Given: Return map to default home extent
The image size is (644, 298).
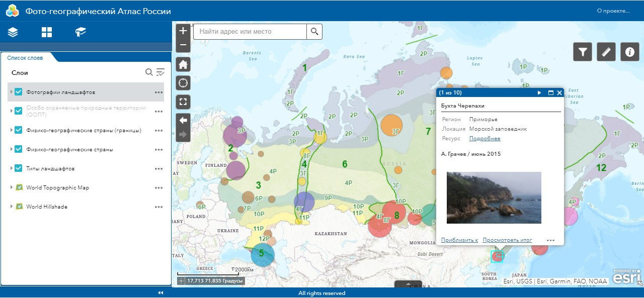Looking at the screenshot, I should (x=183, y=64).
